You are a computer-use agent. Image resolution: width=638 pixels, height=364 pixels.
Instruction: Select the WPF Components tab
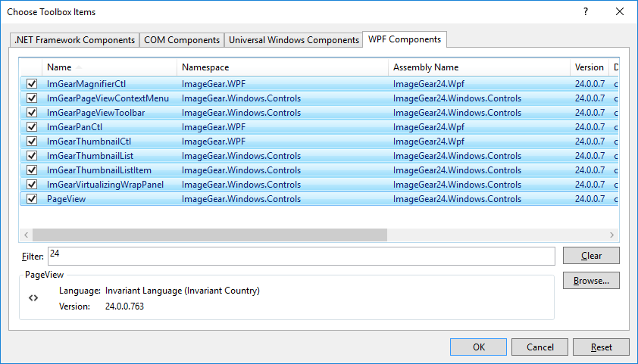tap(405, 39)
